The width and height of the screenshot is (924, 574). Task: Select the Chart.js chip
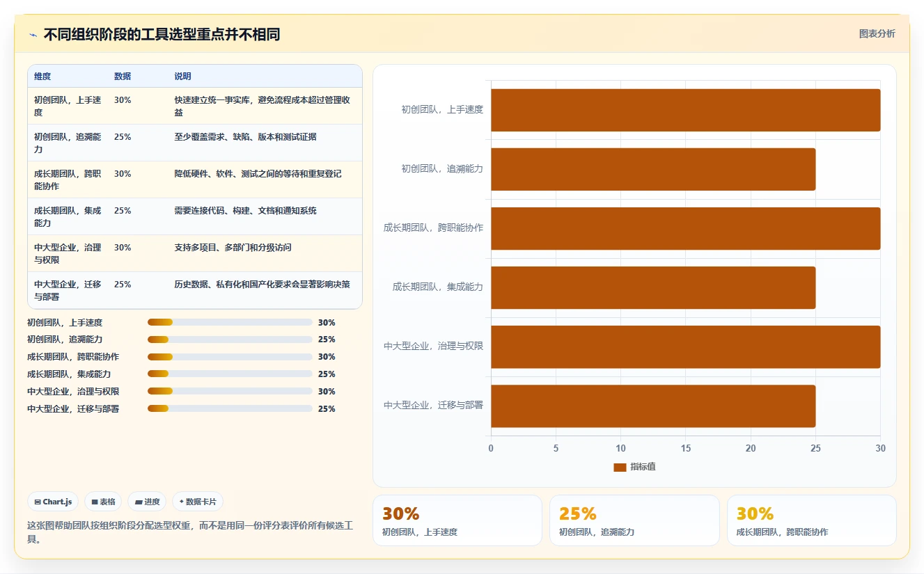[x=53, y=502]
